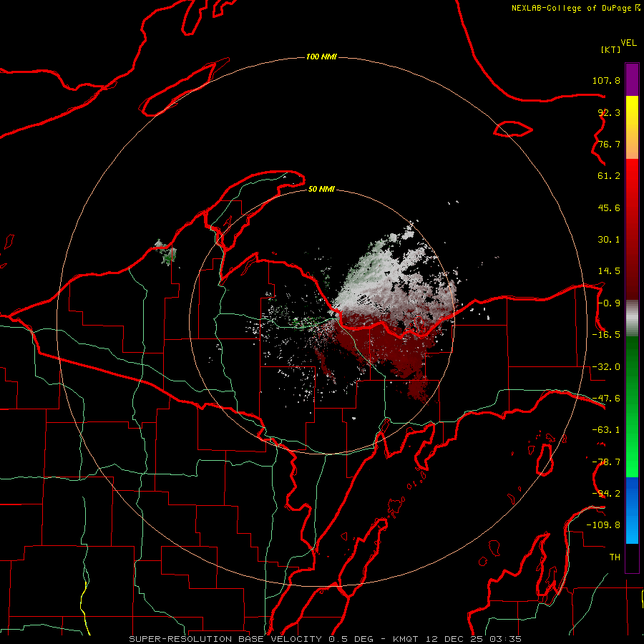Click the small green echo patch west of the radar
The image size is (644, 644).
166,252
